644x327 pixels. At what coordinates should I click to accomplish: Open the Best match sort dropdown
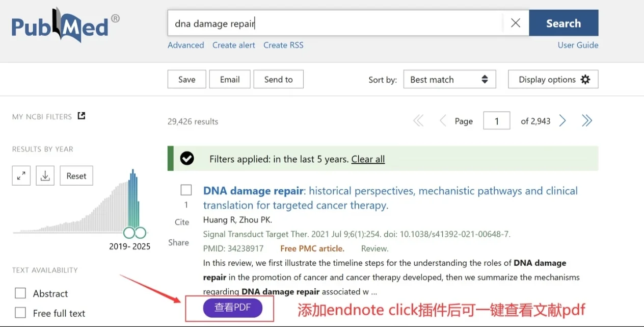tap(449, 79)
